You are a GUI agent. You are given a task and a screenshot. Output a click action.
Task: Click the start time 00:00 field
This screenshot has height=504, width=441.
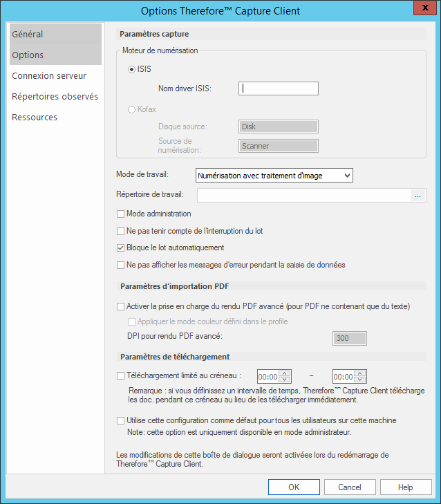pyautogui.click(x=268, y=377)
